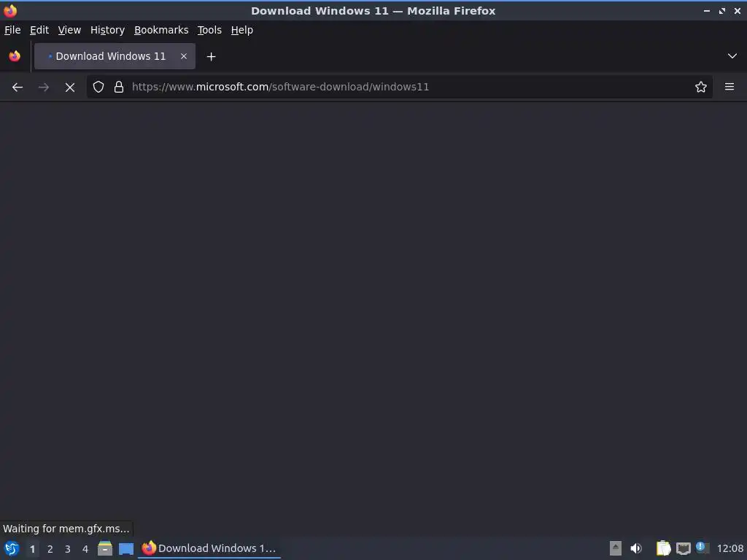Screen dimensions: 747x560
Task: Open the volume speaker control
Action: point(636,548)
